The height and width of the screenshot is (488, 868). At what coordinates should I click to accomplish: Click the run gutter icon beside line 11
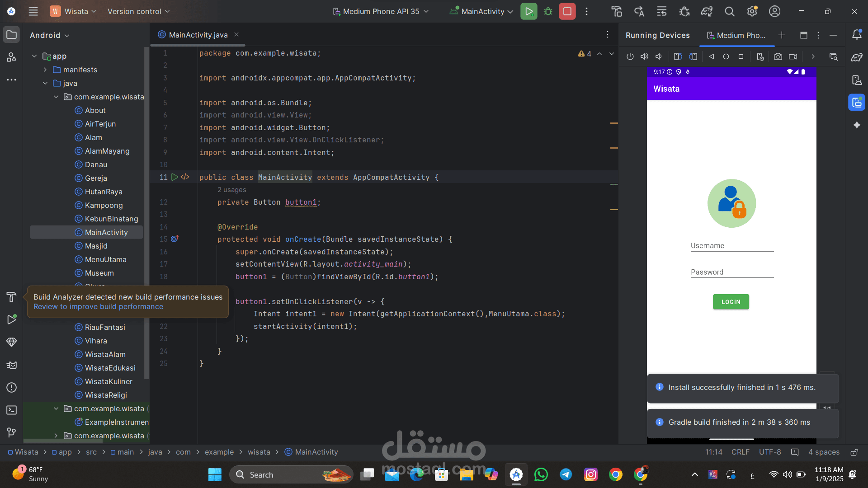coord(175,177)
